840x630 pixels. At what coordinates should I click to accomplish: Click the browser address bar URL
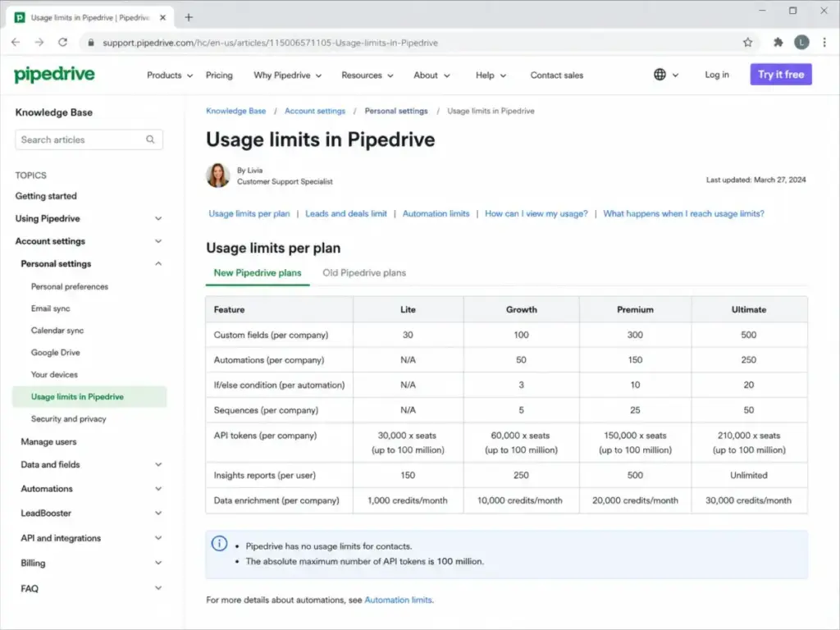pyautogui.click(x=270, y=43)
